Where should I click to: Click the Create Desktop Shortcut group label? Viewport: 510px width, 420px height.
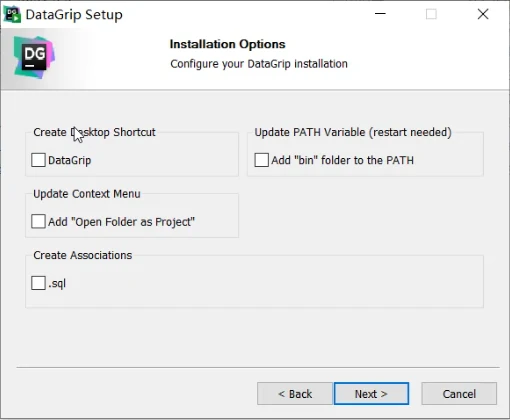94,132
